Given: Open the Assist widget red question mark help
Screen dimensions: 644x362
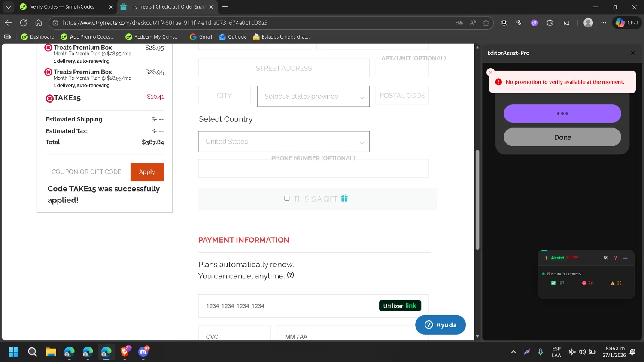Looking at the screenshot, I should 615,258.
